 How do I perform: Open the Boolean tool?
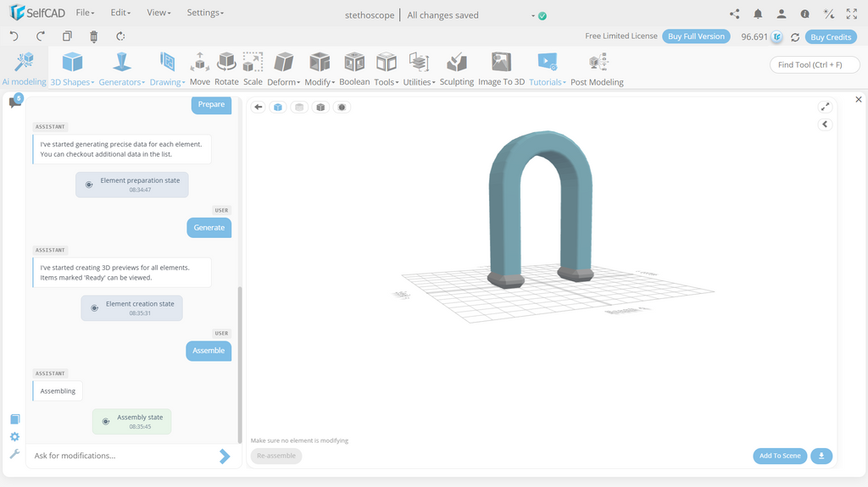click(x=354, y=69)
